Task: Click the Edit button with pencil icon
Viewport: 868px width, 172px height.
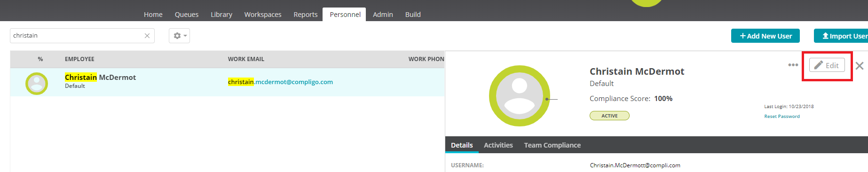Action: coord(827,65)
